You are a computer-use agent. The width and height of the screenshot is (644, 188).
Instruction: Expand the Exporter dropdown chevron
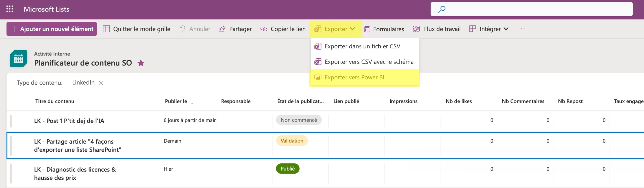[352, 29]
